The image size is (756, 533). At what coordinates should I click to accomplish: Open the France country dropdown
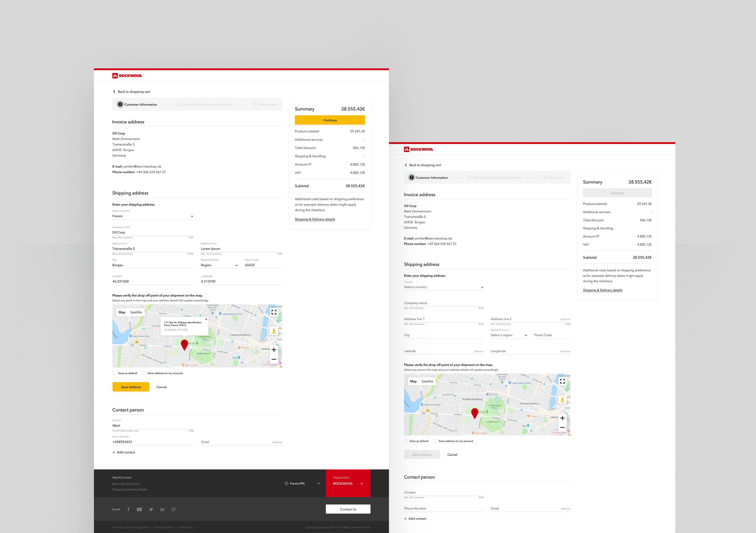(x=153, y=216)
